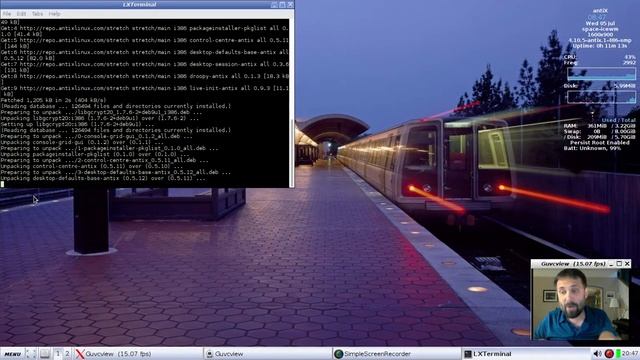Click 'Unpacking desktop-defaults-base-antix' terminal line
The width and height of the screenshot is (640, 360).
[103, 178]
